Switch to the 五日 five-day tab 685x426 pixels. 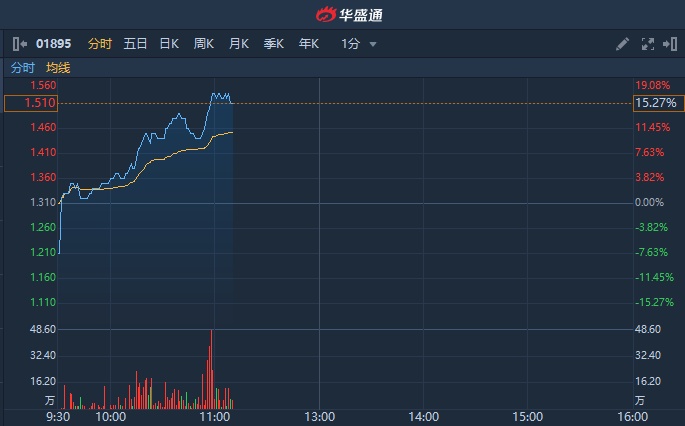135,44
